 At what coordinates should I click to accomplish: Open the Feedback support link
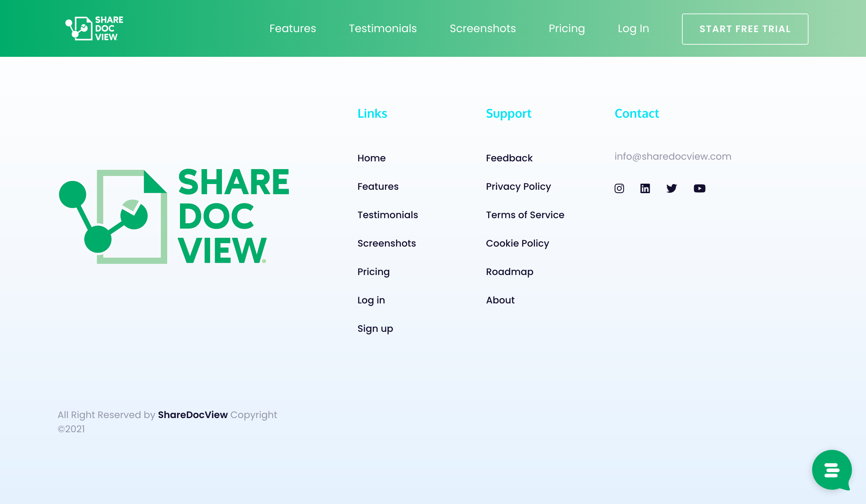pyautogui.click(x=509, y=158)
